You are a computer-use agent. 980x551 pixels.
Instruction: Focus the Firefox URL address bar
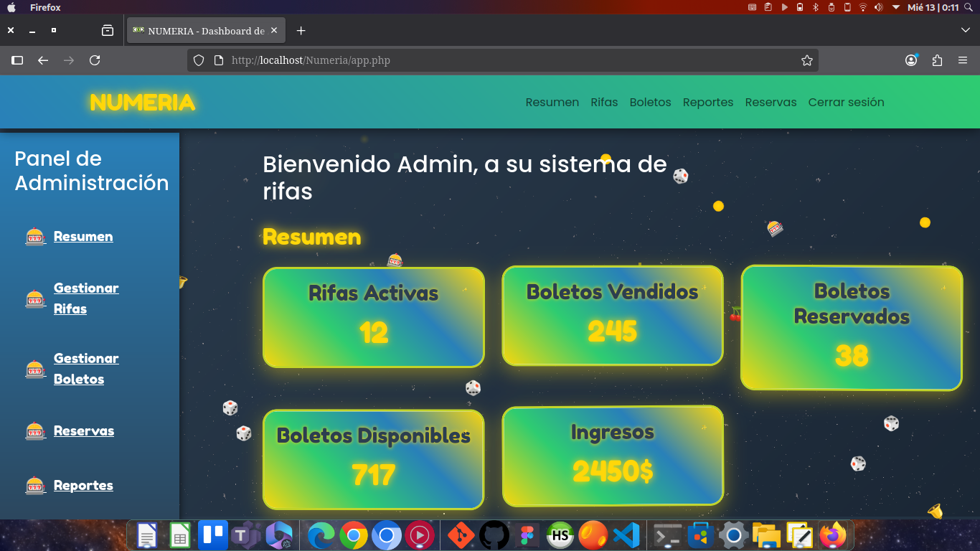502,60
